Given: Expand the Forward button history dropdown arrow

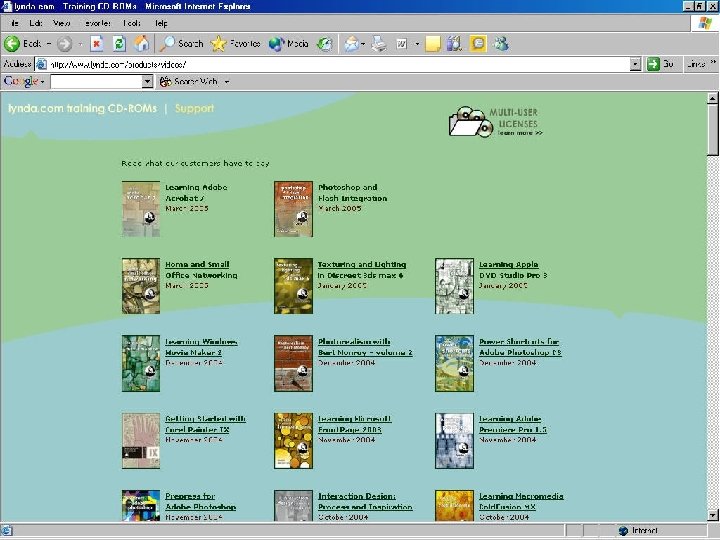Looking at the screenshot, I should click(x=80, y=44).
